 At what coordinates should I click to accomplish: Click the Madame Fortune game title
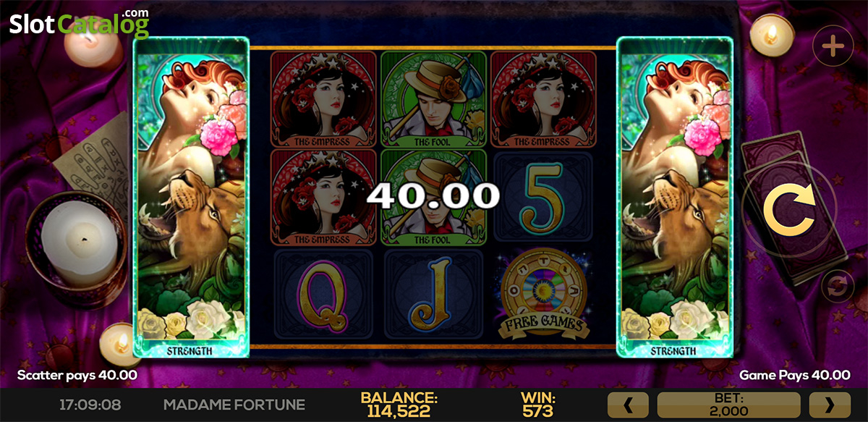[x=234, y=405]
